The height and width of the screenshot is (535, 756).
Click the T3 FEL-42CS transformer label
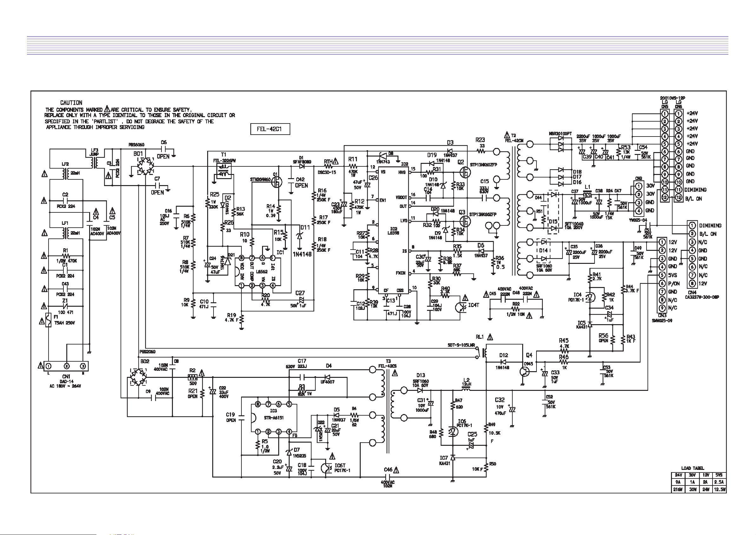point(388,364)
